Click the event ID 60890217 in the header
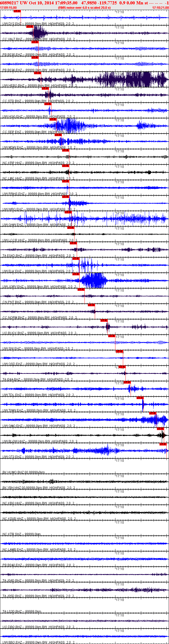 [9, 3]
